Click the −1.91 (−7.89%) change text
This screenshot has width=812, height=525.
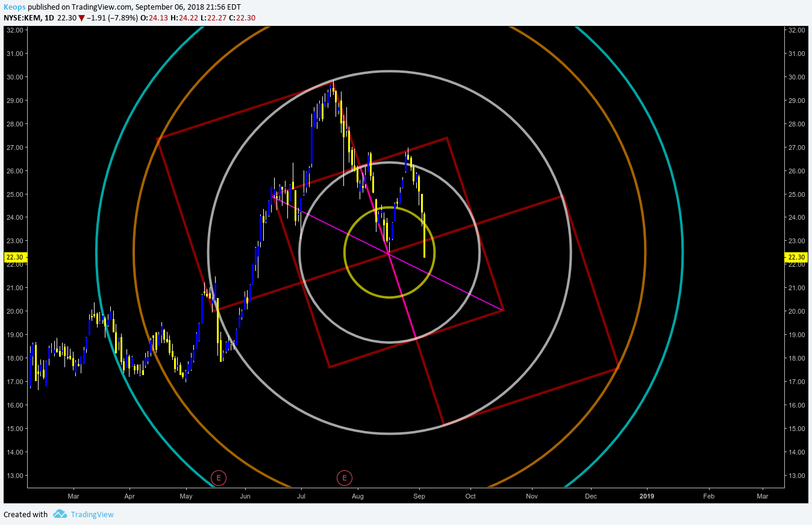pyautogui.click(x=112, y=17)
